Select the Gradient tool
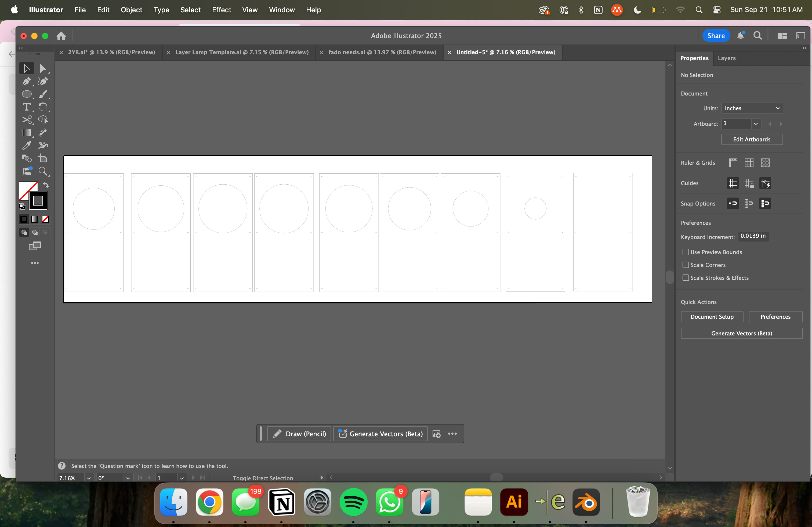 [x=26, y=133]
